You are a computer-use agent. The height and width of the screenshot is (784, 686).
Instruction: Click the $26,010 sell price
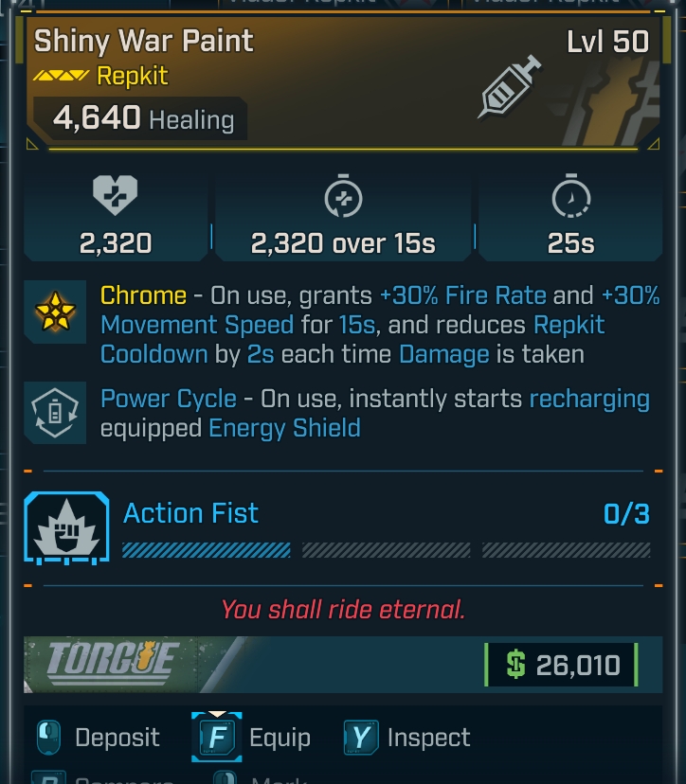click(561, 665)
